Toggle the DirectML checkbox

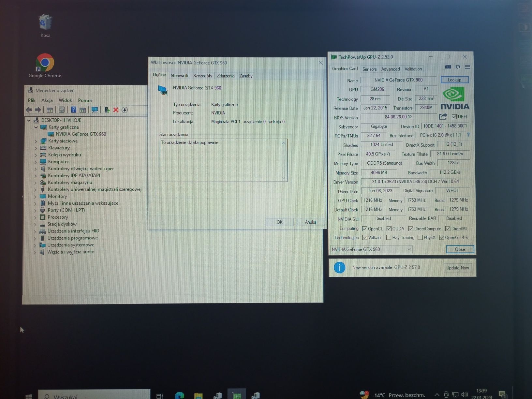click(x=448, y=229)
